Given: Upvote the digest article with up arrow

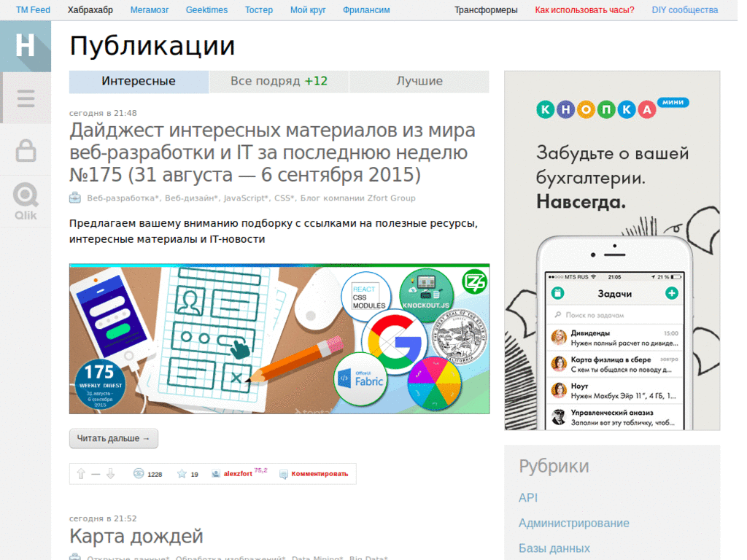Looking at the screenshot, I should [81, 474].
